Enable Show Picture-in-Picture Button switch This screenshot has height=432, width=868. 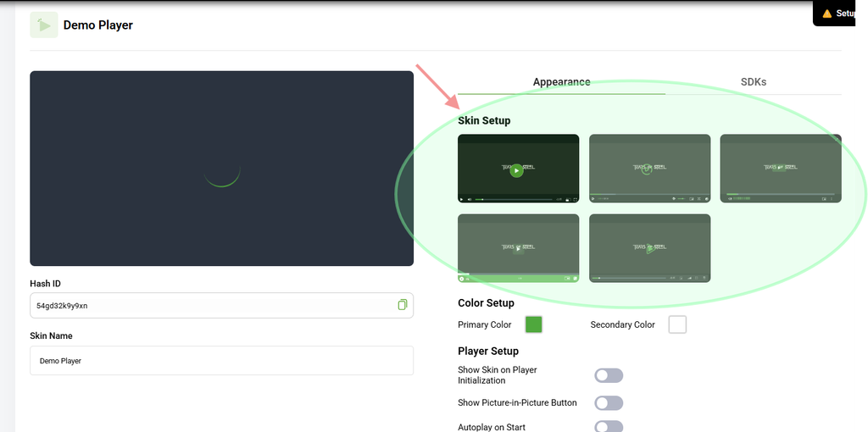point(609,403)
